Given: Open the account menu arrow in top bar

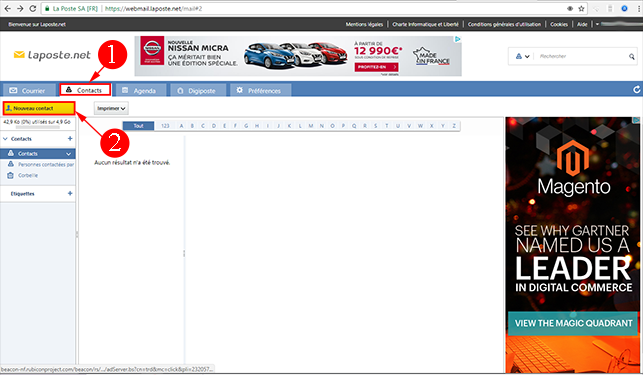Looking at the screenshot, I should pyautogui.click(x=597, y=24).
